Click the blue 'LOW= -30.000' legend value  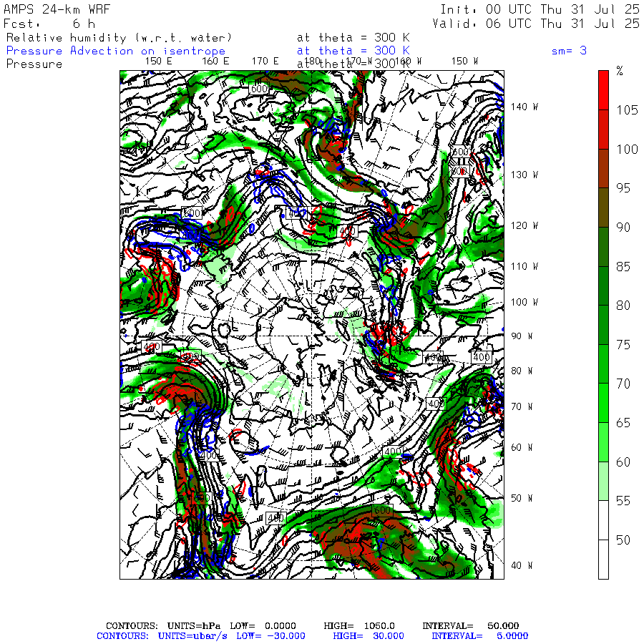[270, 636]
